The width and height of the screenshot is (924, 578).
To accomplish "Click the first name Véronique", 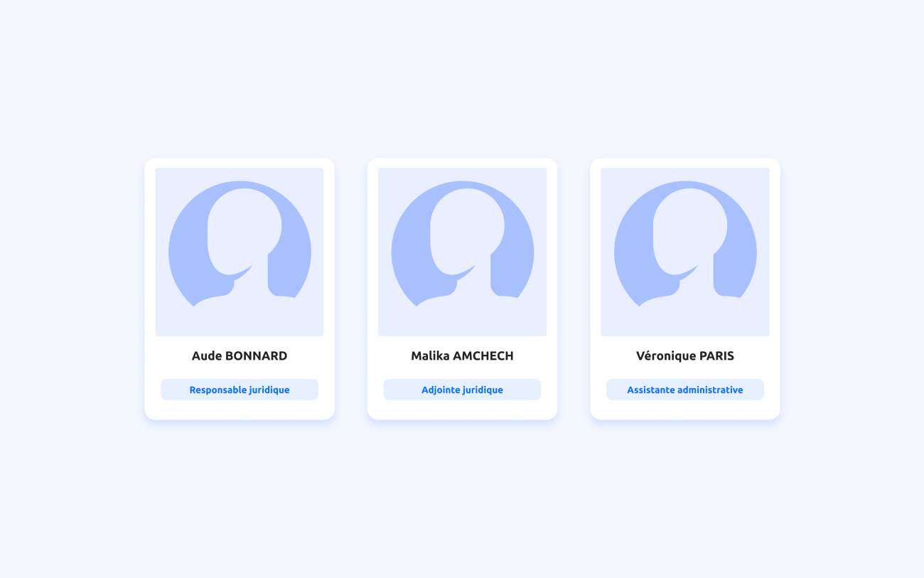I will pos(664,356).
